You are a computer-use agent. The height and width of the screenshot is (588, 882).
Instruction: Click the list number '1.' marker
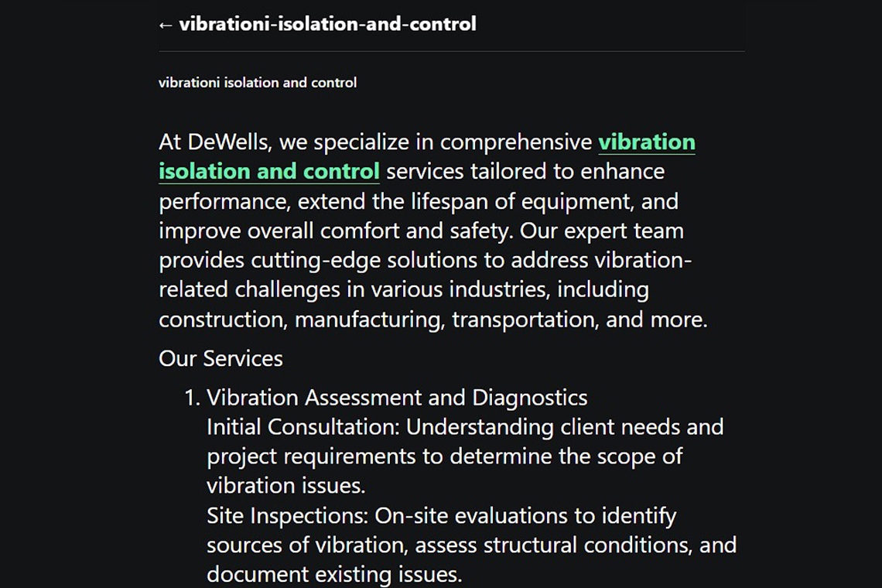pyautogui.click(x=192, y=398)
